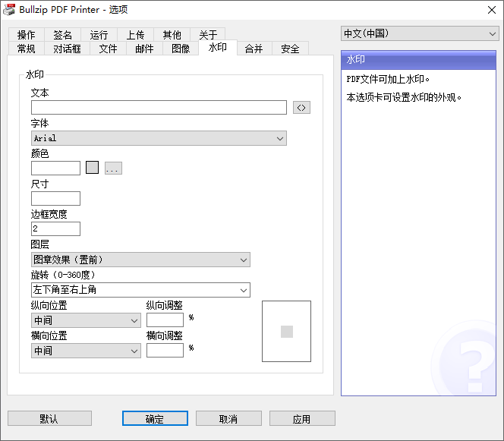Image resolution: width=504 pixels, height=441 pixels.
Task: Click the 颜色 color value field
Action: pos(55,168)
